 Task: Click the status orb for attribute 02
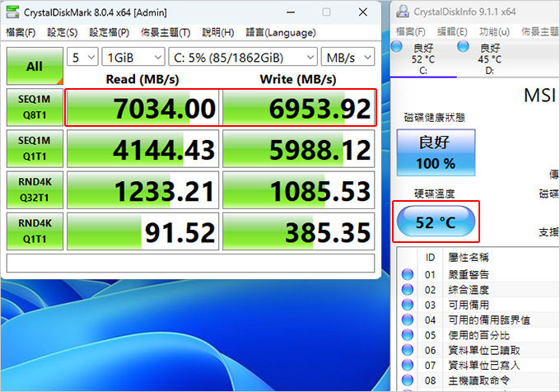(x=407, y=290)
